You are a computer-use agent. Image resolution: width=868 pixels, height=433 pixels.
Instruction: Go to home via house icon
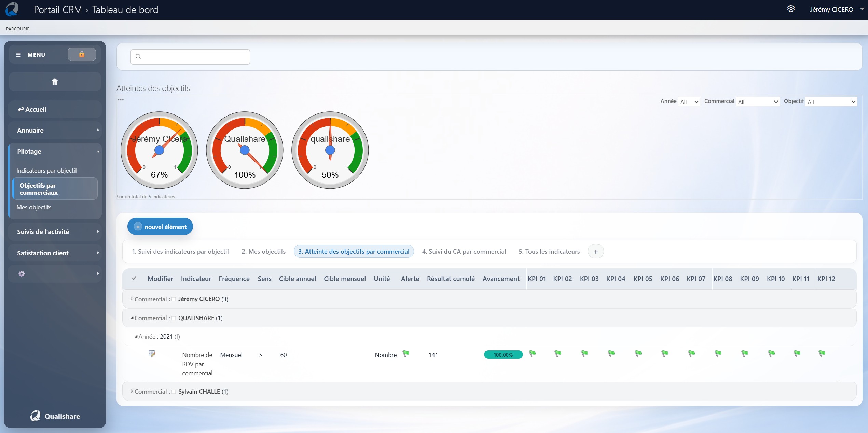pyautogui.click(x=55, y=81)
